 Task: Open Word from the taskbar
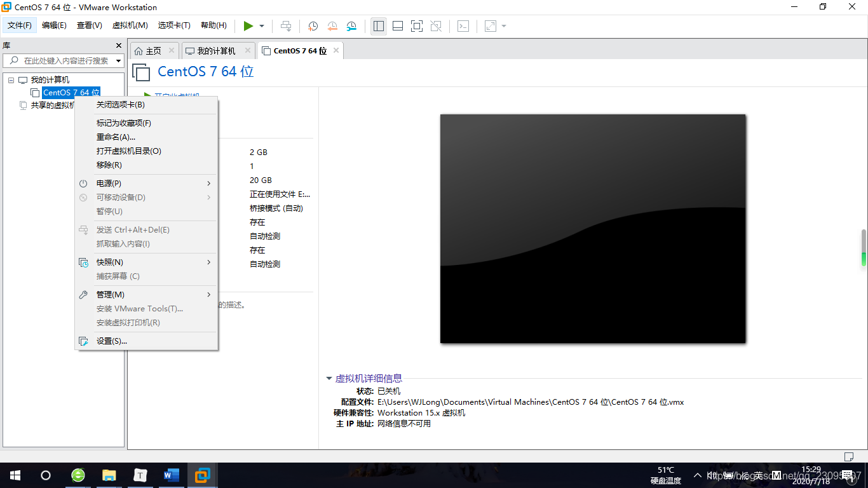coord(172,475)
